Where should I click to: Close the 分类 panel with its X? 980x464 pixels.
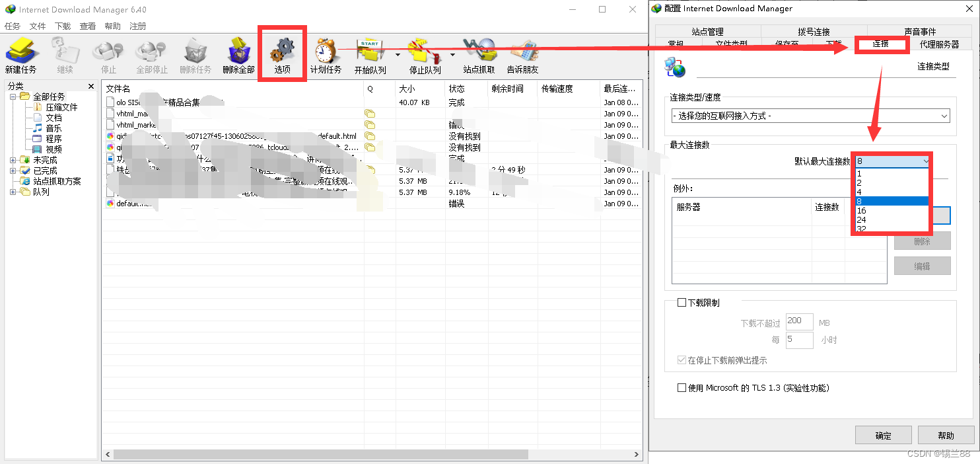[x=91, y=86]
